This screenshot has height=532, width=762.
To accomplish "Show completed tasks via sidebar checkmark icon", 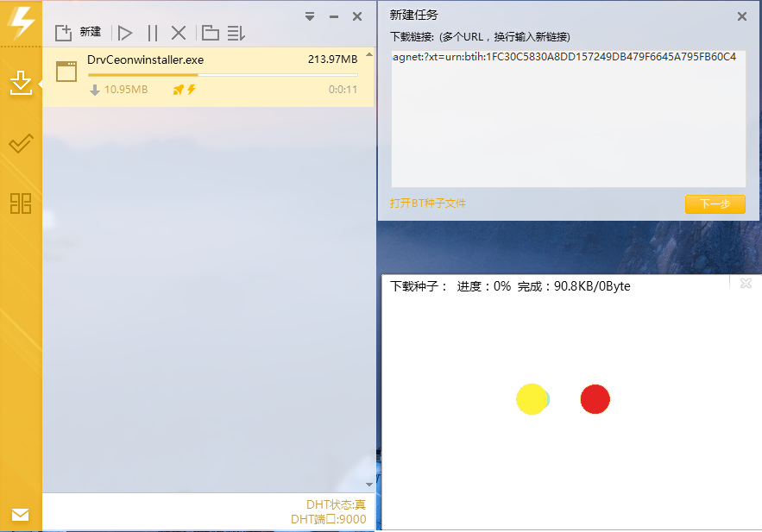I will click(x=21, y=144).
